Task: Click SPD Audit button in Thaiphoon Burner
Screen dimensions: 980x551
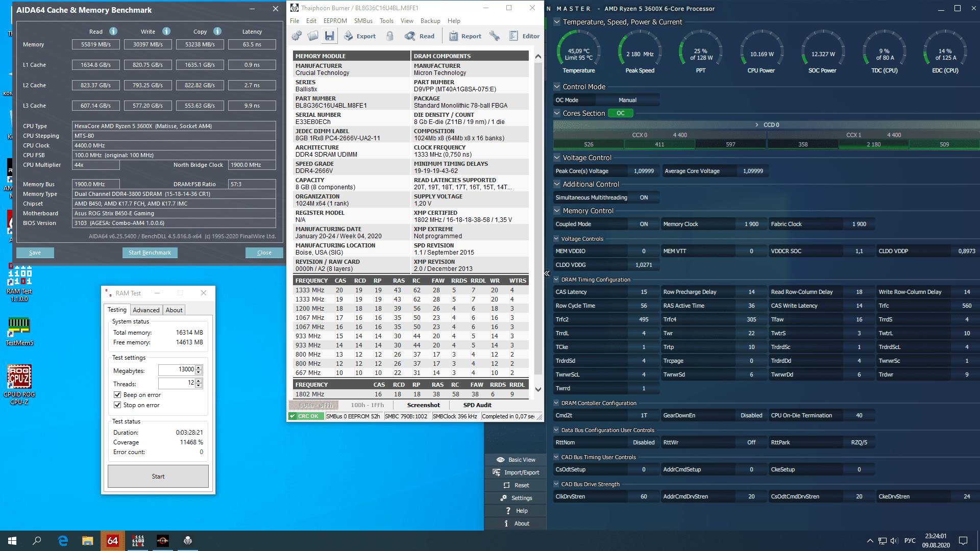Action: point(477,405)
